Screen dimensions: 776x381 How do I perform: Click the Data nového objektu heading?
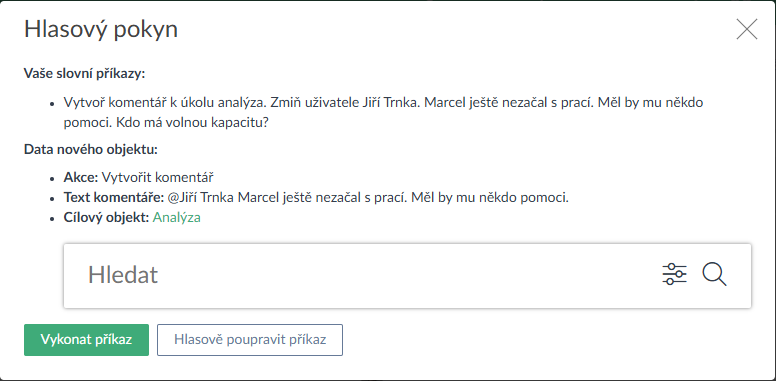[91, 149]
